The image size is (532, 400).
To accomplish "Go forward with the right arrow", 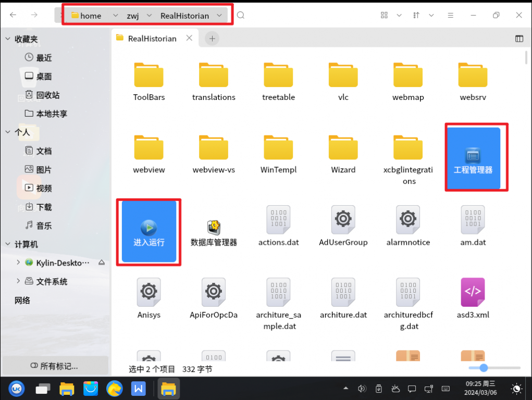I will (x=34, y=15).
